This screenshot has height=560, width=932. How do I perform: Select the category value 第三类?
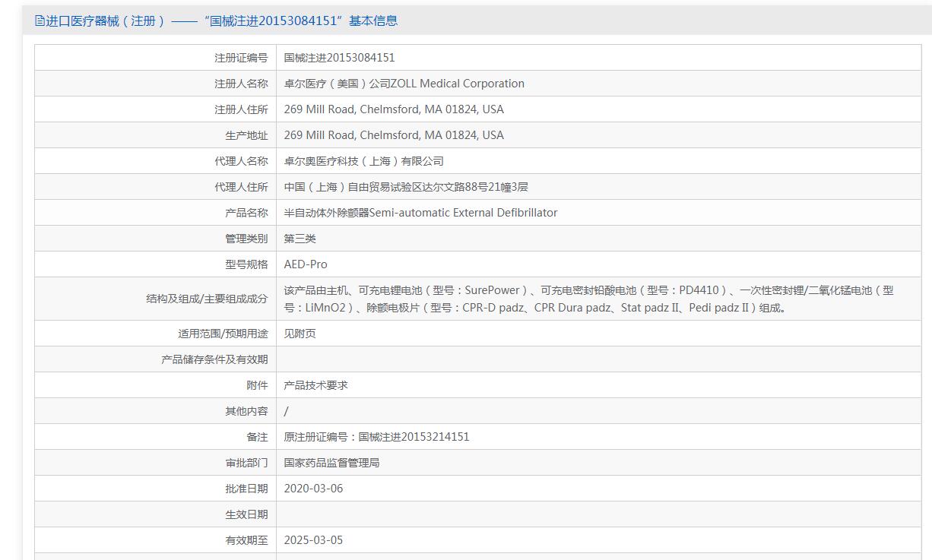(x=300, y=239)
